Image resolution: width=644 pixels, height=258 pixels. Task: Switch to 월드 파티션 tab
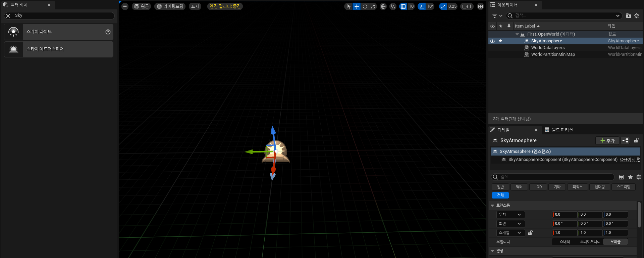[x=559, y=130]
